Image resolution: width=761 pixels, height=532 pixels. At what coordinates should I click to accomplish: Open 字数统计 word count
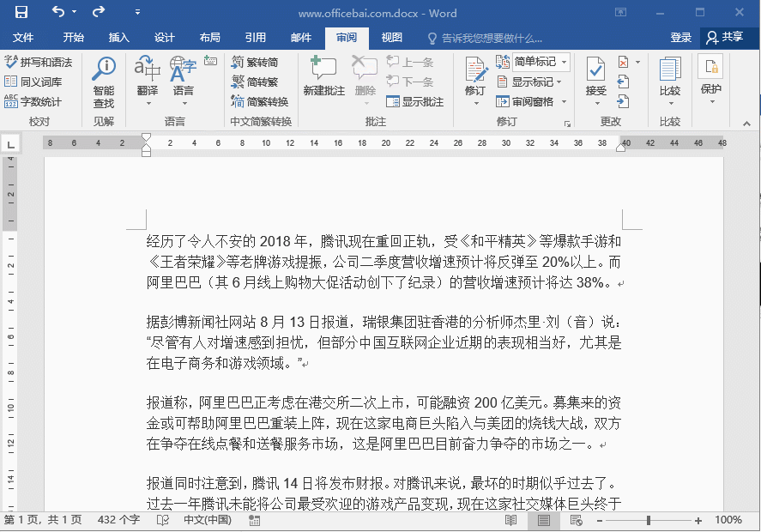[x=33, y=101]
